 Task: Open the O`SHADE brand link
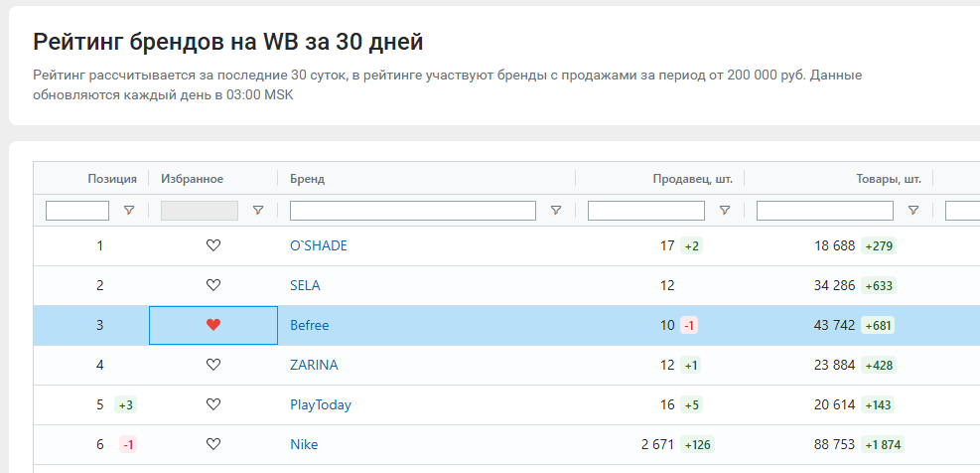(318, 245)
